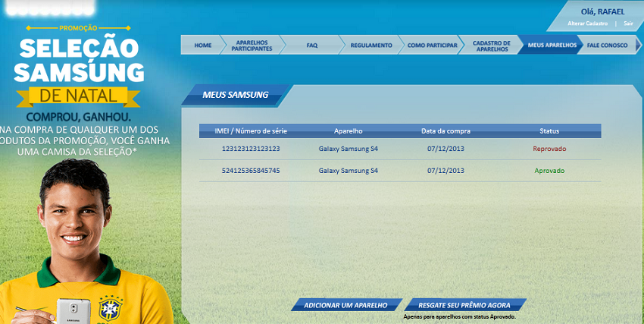The image size is (644, 324).
Task: Open the HOME tab
Action: tap(202, 46)
